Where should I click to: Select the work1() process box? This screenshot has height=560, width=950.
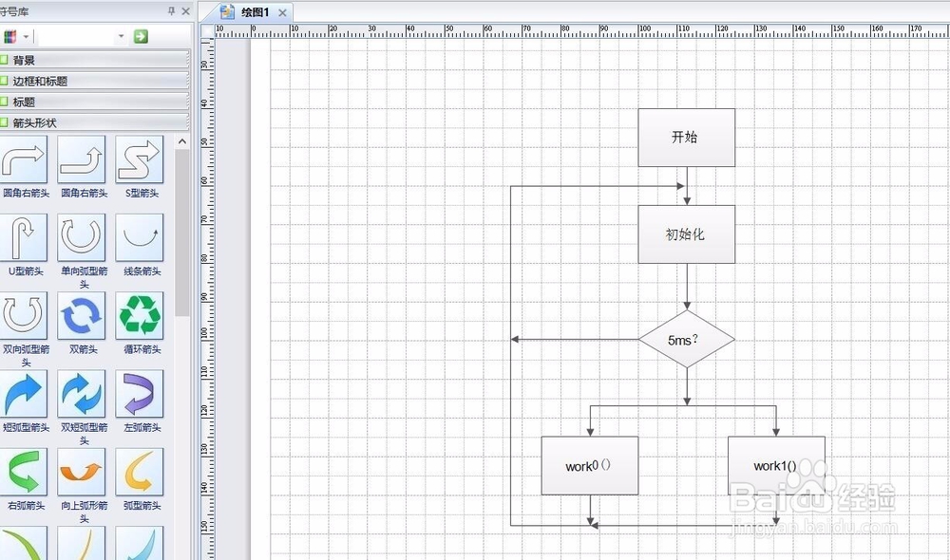click(x=776, y=465)
